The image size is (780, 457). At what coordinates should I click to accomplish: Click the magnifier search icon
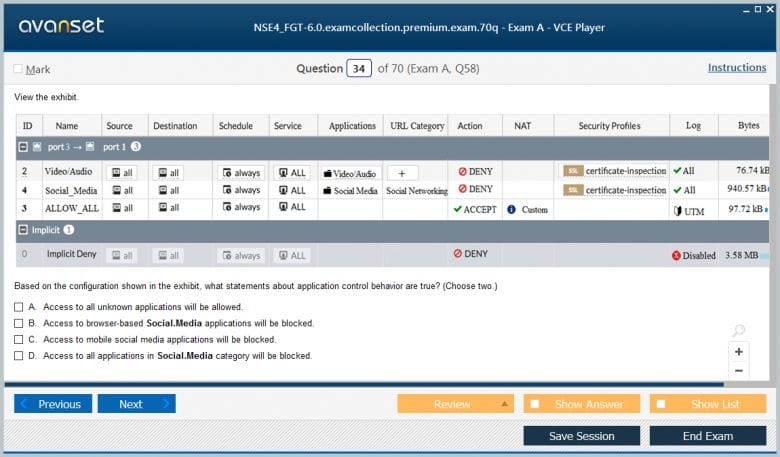coord(738,331)
